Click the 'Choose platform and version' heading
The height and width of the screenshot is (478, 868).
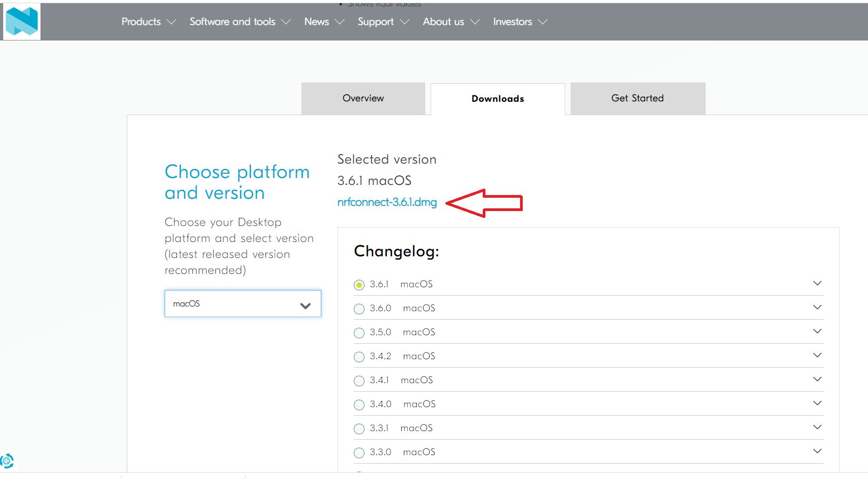(237, 182)
